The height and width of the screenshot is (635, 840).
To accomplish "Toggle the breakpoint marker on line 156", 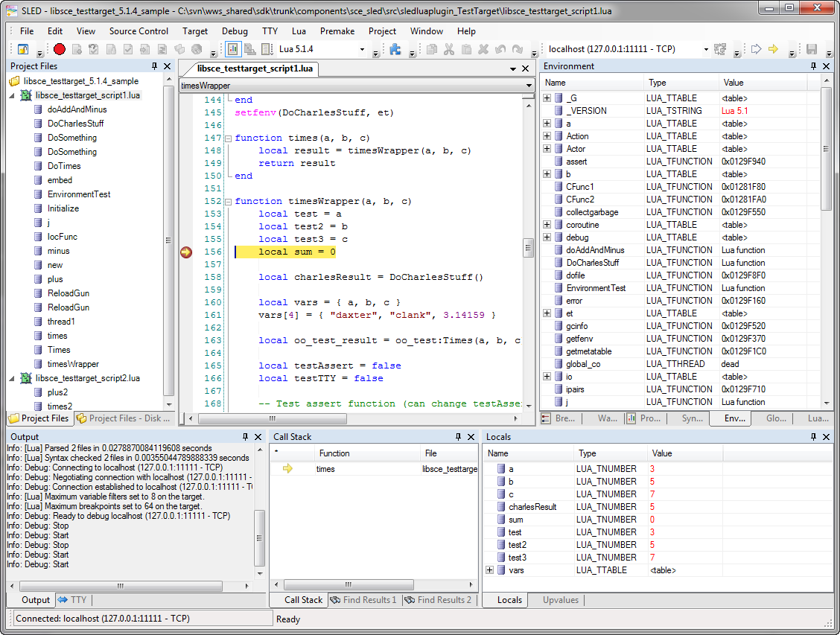I will pyautogui.click(x=186, y=252).
